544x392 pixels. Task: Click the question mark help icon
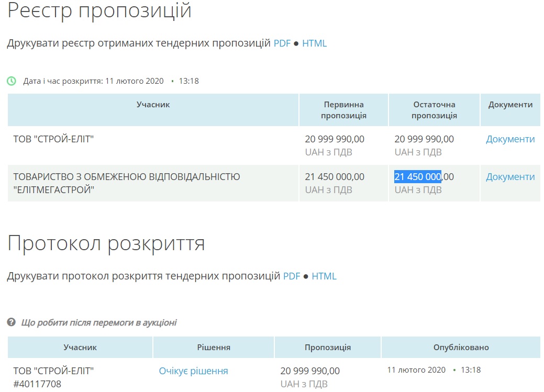12,322
